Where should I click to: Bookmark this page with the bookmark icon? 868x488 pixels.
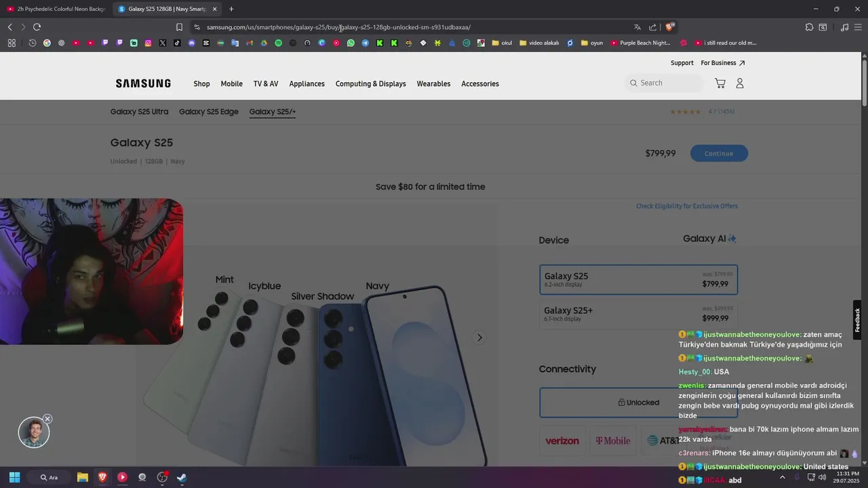pos(179,27)
